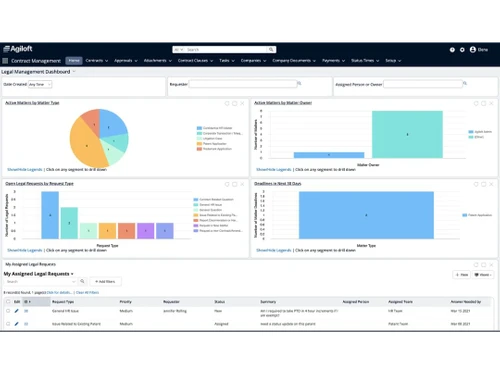Image resolution: width=500 pixels, height=375 pixels.
Task: Open the Contract Clauses menu
Action: pyautogui.click(x=195, y=61)
